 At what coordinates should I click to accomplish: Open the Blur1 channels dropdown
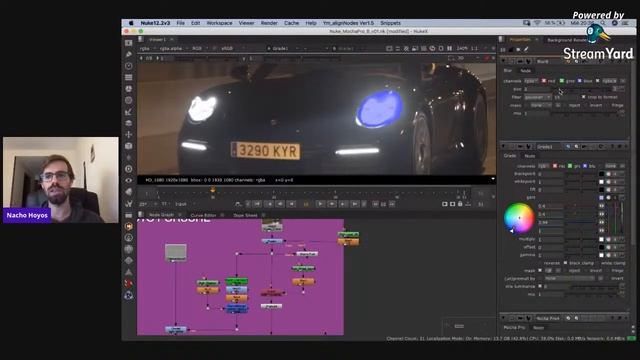pos(531,81)
